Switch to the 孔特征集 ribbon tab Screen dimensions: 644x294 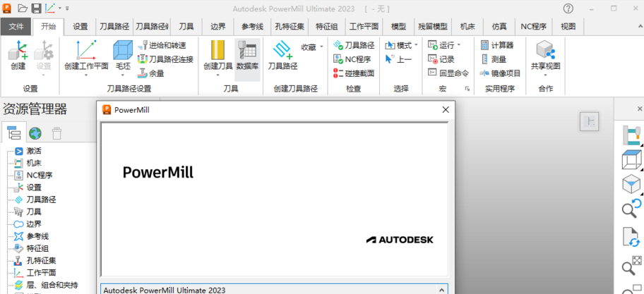pyautogui.click(x=290, y=27)
